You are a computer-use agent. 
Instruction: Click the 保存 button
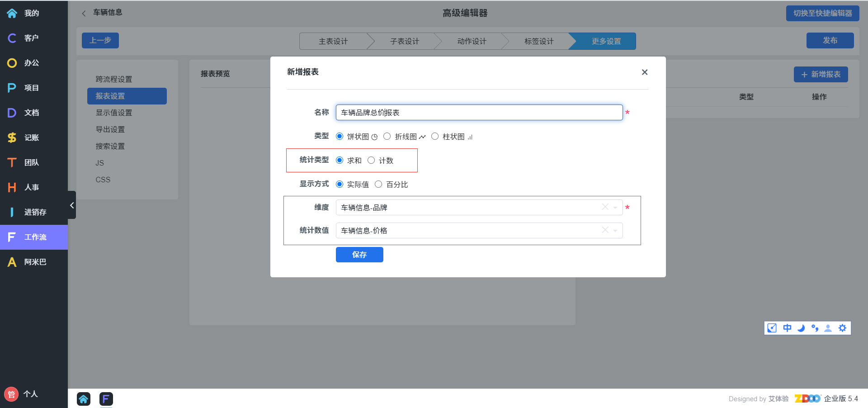pos(359,255)
